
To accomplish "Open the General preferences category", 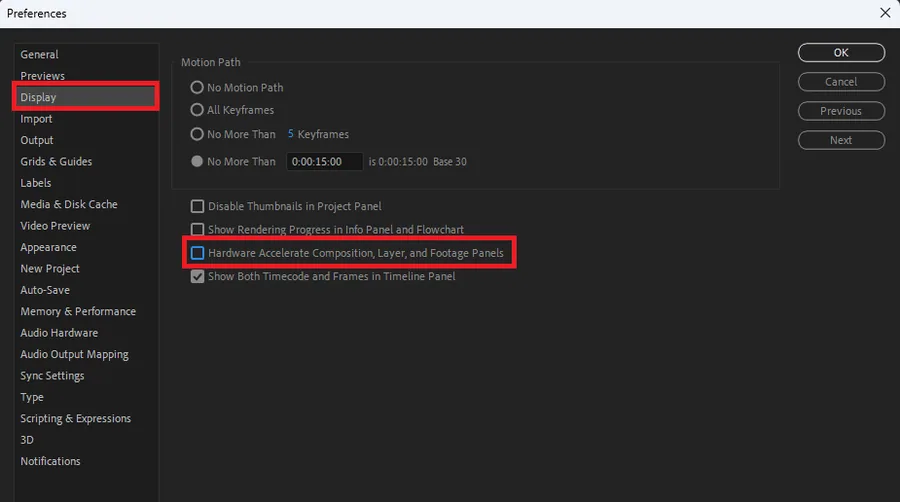I will (40, 55).
